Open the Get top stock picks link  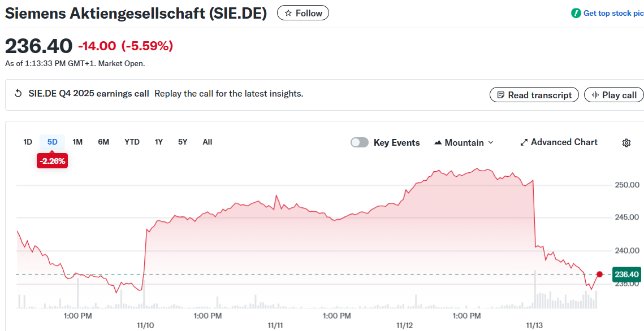[613, 13]
